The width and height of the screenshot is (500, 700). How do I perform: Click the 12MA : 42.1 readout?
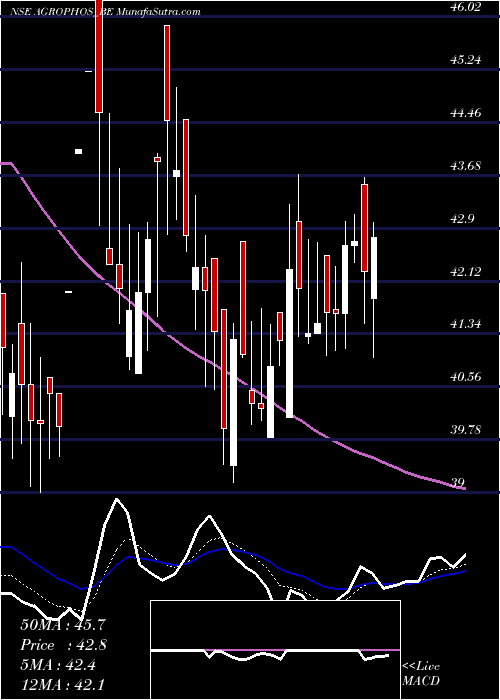tap(63, 684)
